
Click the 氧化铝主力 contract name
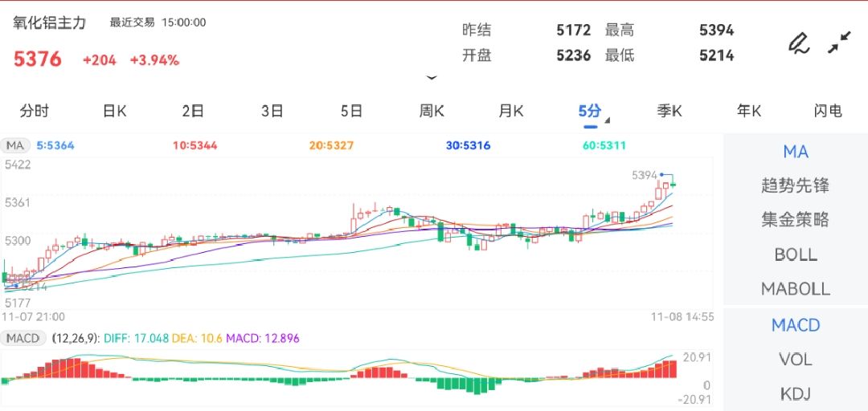(x=50, y=23)
